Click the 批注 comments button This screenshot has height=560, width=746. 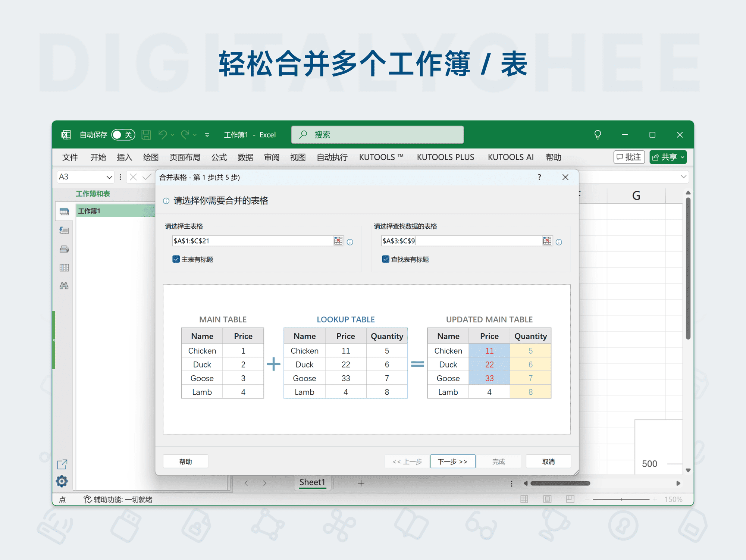click(629, 157)
